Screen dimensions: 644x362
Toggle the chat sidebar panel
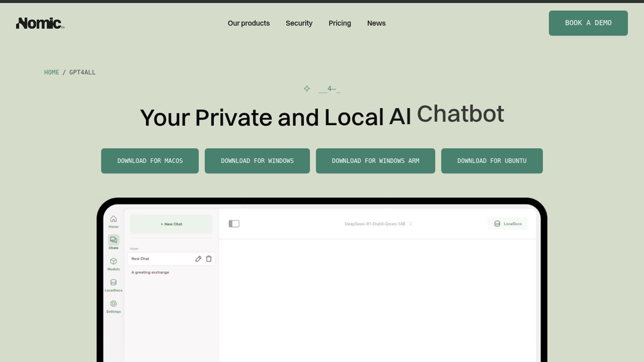(234, 224)
